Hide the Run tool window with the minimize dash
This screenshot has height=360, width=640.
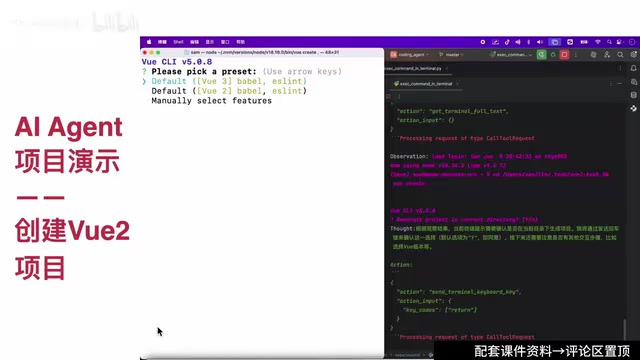(620, 84)
